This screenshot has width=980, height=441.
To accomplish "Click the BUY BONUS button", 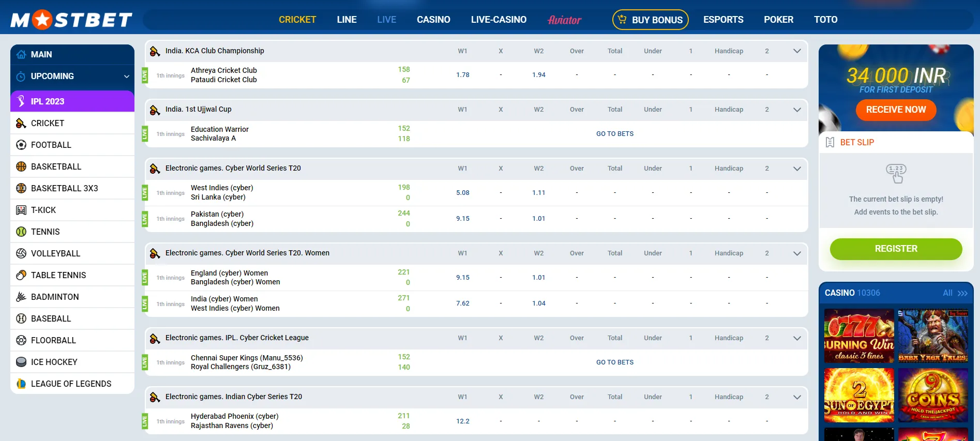I will 651,20.
